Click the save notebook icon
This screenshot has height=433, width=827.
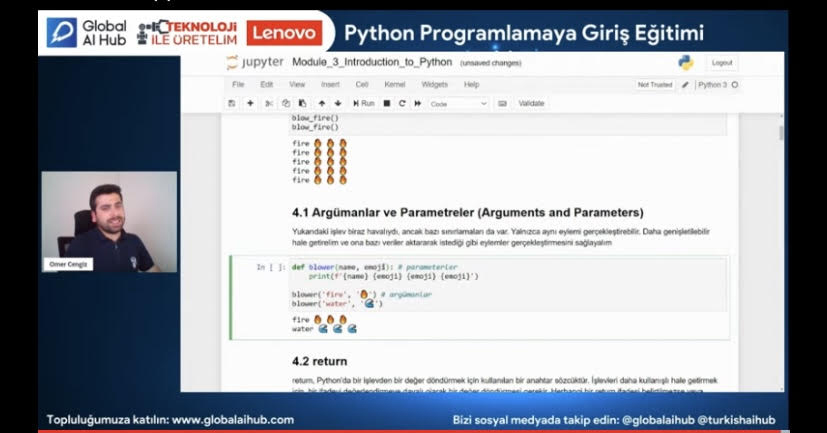coord(232,103)
